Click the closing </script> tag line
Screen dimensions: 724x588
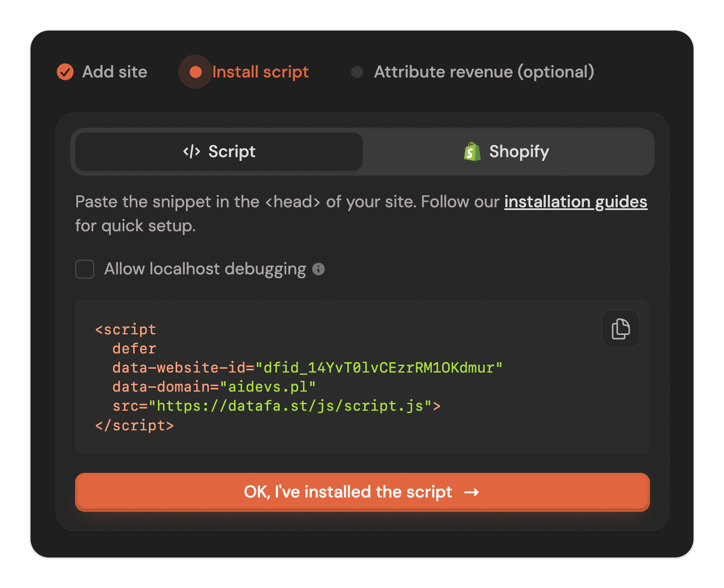[135, 425]
